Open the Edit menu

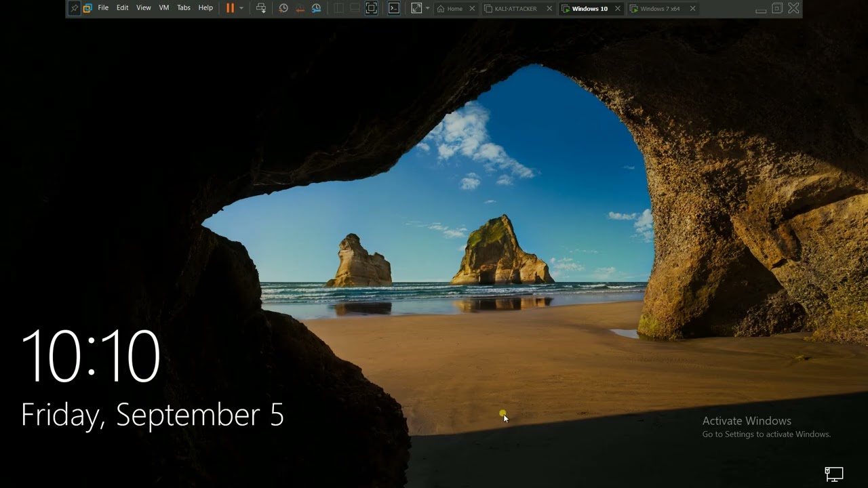click(122, 8)
